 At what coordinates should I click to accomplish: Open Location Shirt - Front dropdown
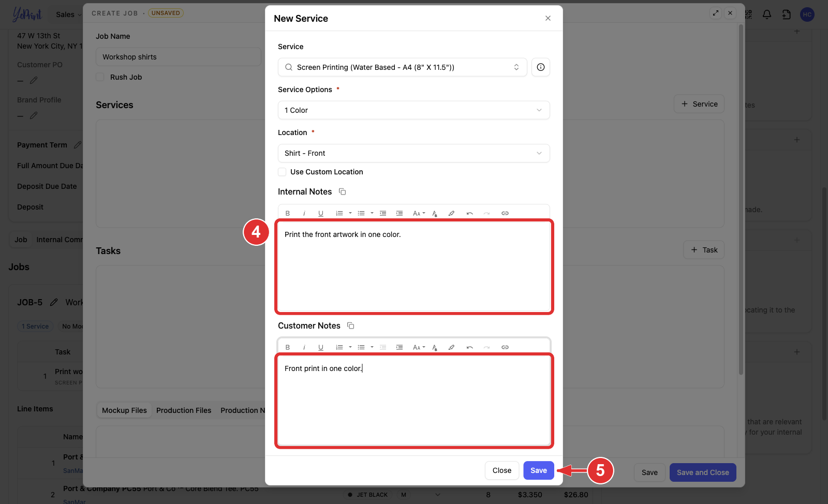click(414, 153)
